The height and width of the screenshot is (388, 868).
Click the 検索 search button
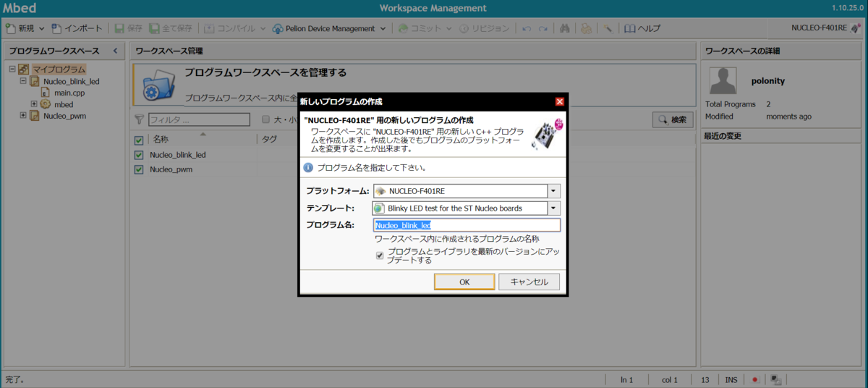point(673,119)
